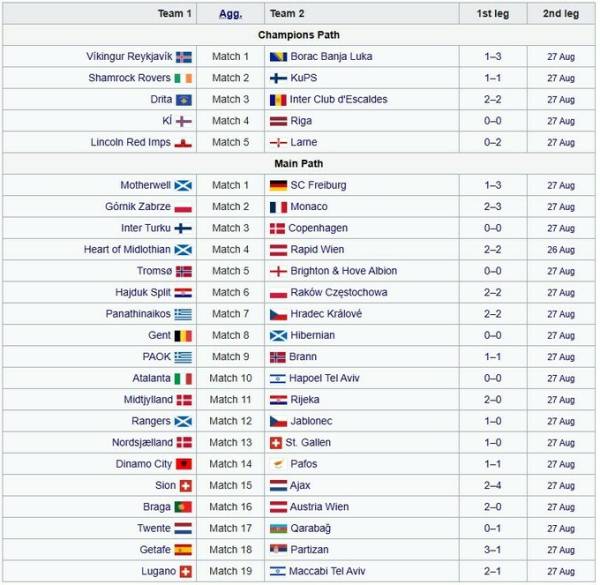This screenshot has width=600, height=585.
Task: Open Lugano team link
Action: click(x=158, y=571)
